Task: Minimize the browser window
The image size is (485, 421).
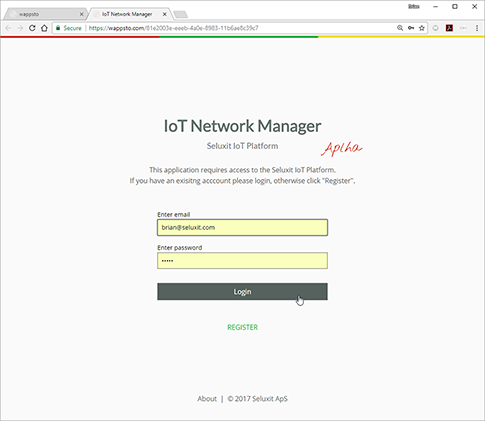Action: coord(435,7)
